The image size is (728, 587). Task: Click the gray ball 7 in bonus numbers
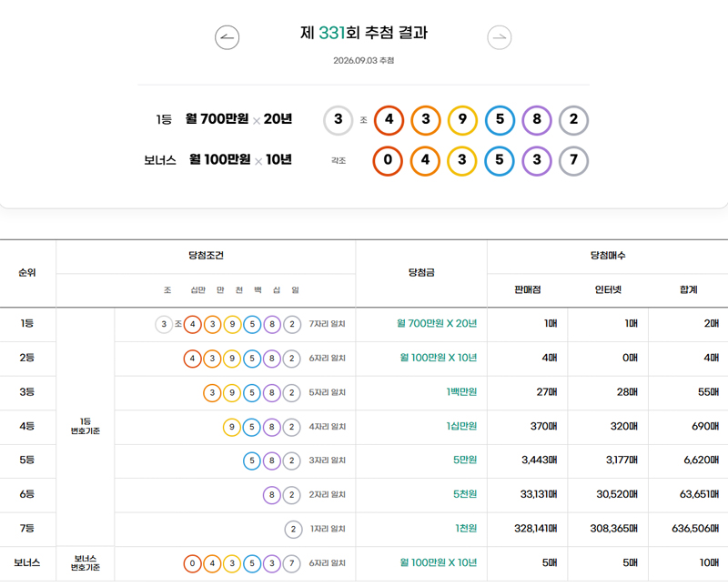point(573,161)
